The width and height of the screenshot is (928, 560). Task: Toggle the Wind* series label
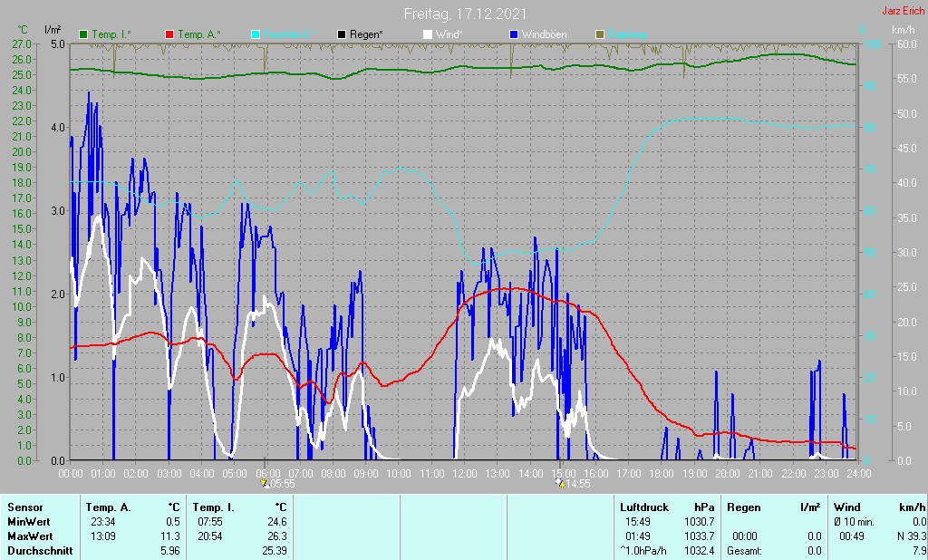click(449, 34)
